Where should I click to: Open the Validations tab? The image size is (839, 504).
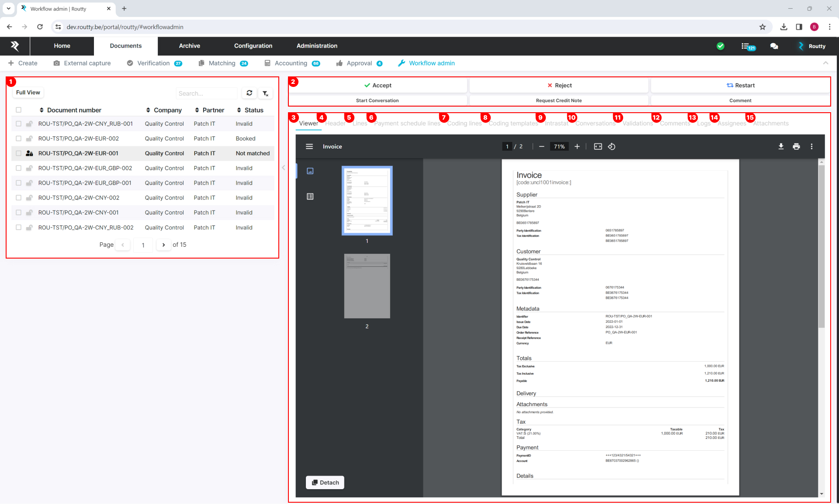(638, 124)
